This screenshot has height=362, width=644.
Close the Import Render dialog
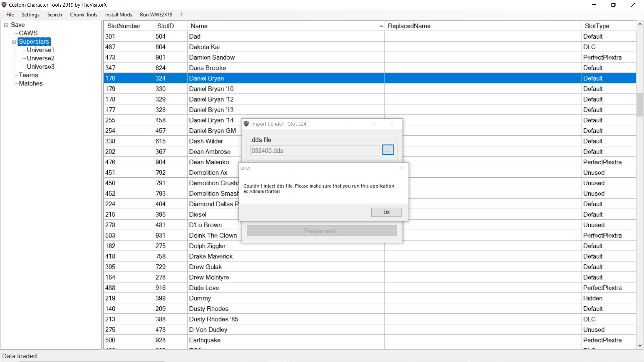pos(392,124)
